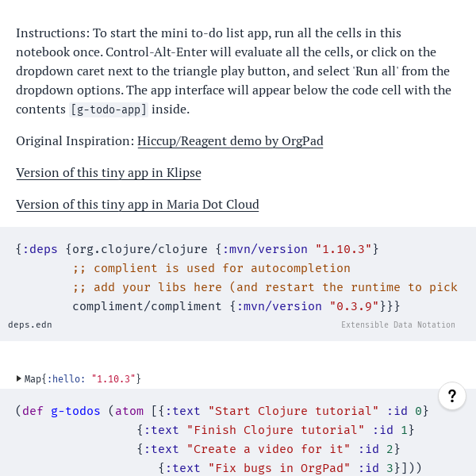Open the Maria Dot Cloud version link
476x476 pixels.
pos(137,205)
